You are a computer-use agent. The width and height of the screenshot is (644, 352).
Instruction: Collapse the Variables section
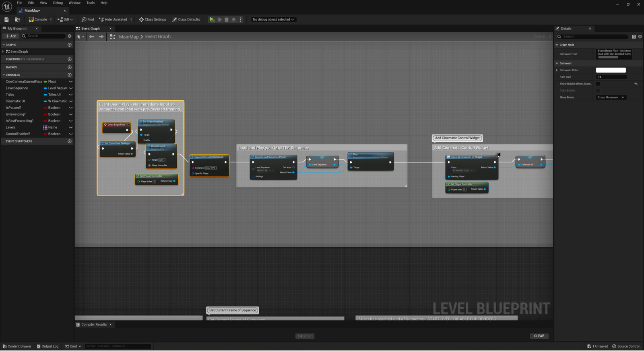[4, 75]
